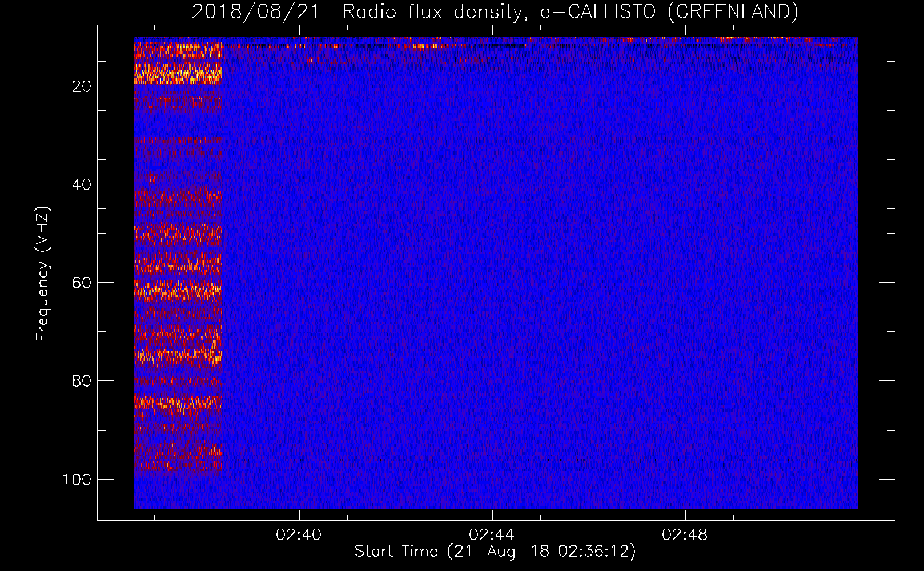Click the 100 frequency tick label
This screenshot has width=924, height=571.
click(77, 479)
